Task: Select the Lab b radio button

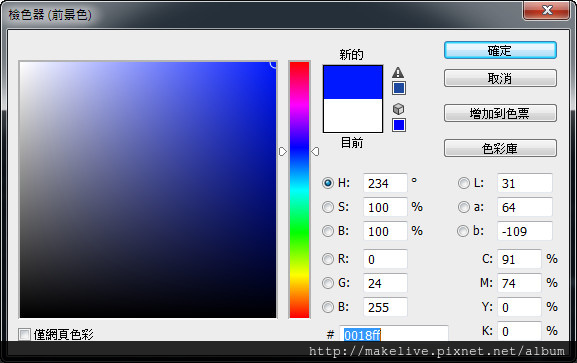Action: 463,231
